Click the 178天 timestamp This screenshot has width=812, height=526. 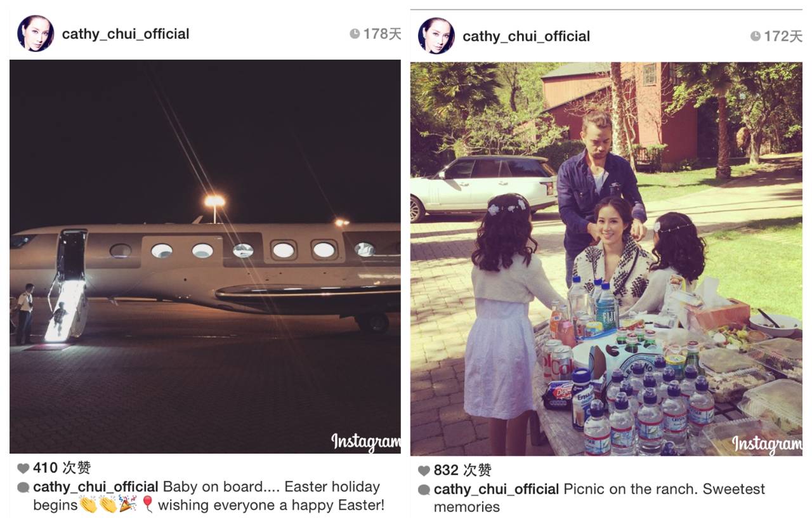(x=382, y=34)
